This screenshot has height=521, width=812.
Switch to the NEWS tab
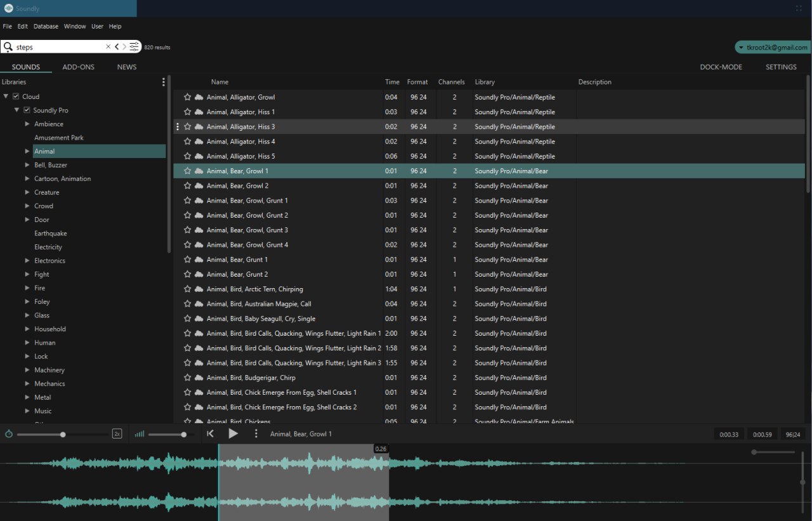127,67
